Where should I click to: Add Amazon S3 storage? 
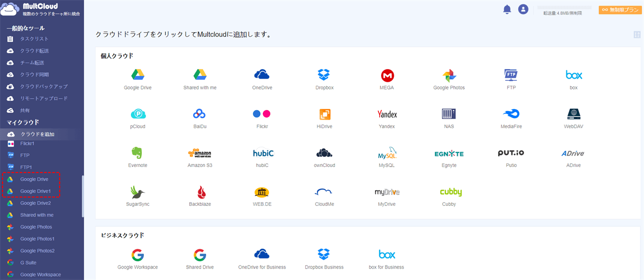(x=200, y=157)
